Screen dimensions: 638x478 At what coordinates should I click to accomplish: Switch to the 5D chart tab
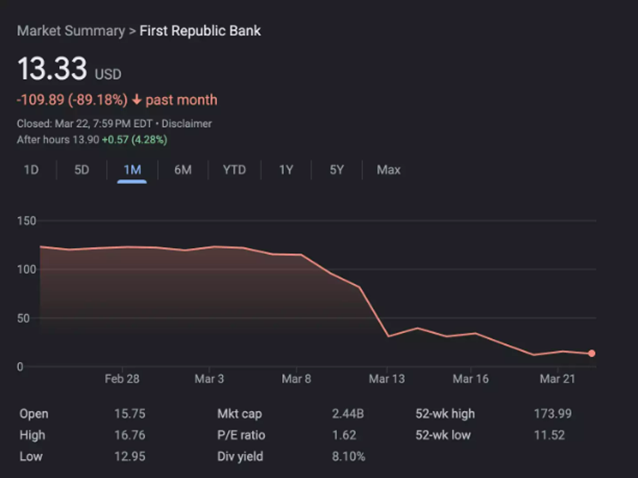(x=82, y=170)
